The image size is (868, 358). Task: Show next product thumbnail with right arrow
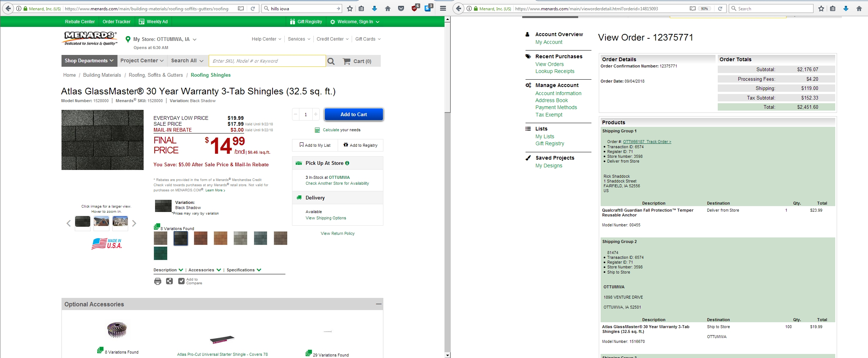134,223
